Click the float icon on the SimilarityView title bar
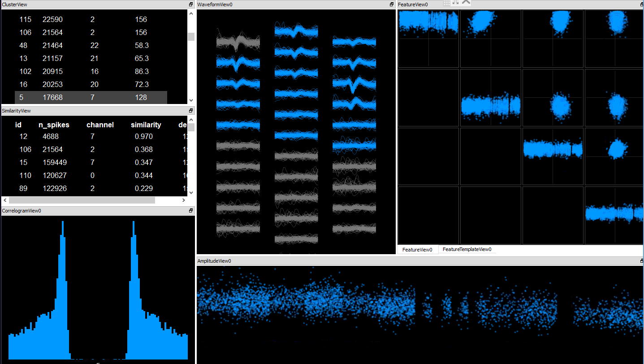This screenshot has width=644, height=364. click(190, 111)
